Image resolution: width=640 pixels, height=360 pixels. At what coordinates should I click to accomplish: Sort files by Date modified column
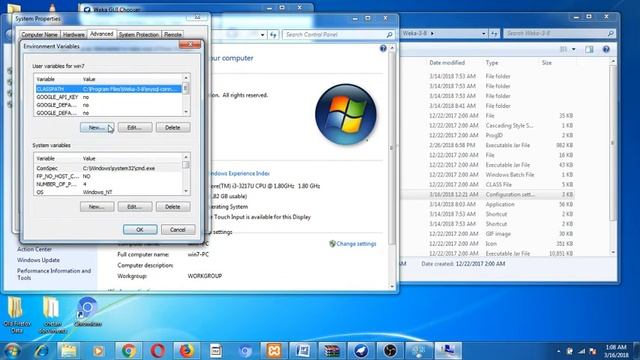tap(447, 63)
